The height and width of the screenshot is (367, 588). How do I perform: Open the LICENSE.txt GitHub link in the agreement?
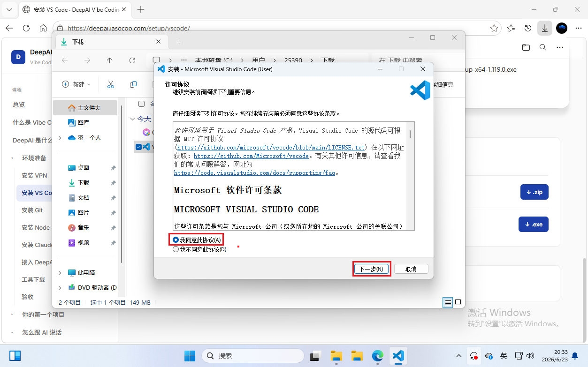click(271, 147)
